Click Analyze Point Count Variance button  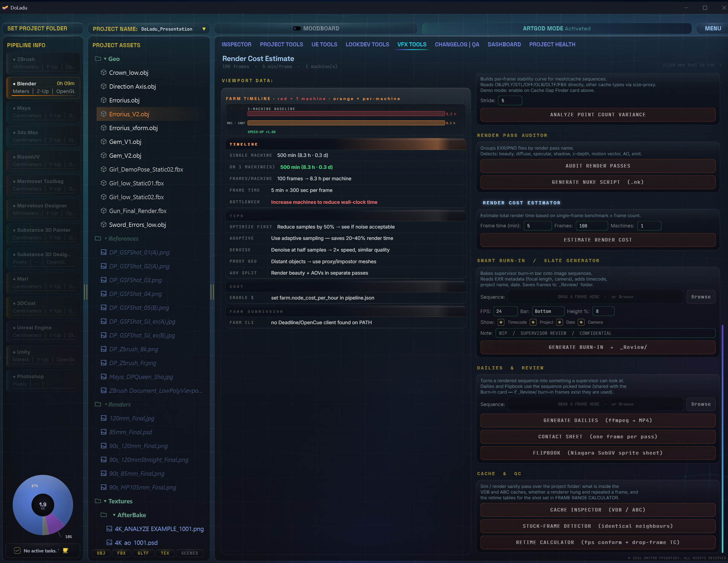[x=598, y=115]
